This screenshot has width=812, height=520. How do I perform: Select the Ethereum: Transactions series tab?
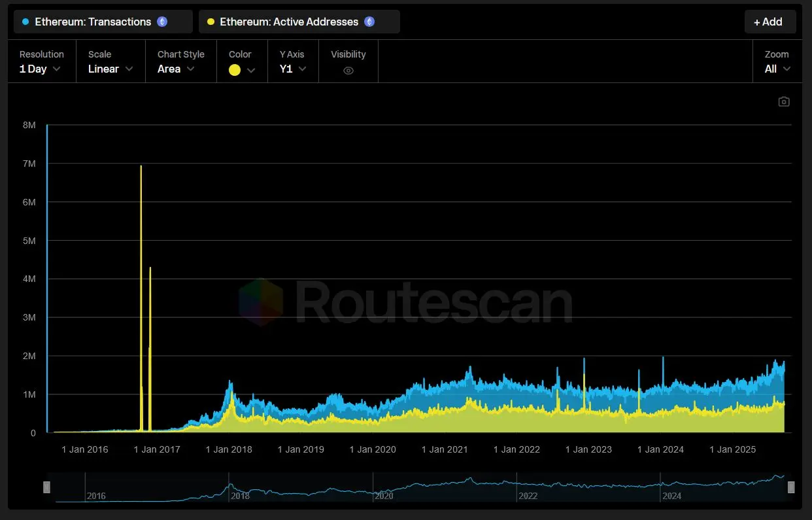click(103, 22)
